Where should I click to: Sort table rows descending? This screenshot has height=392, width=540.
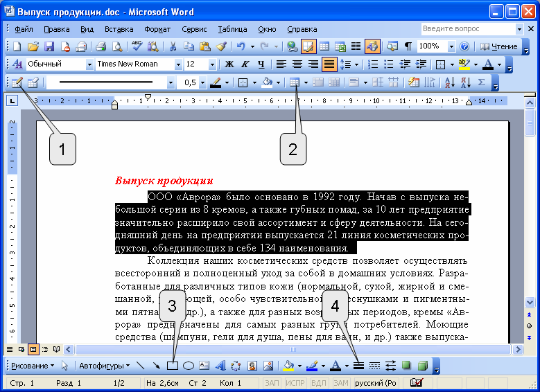pyautogui.click(x=466, y=82)
